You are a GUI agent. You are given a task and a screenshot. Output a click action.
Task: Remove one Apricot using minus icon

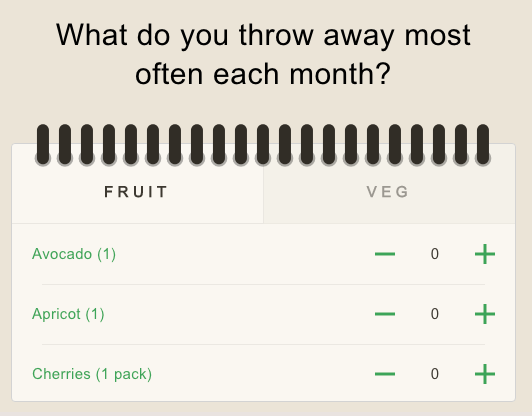point(385,314)
